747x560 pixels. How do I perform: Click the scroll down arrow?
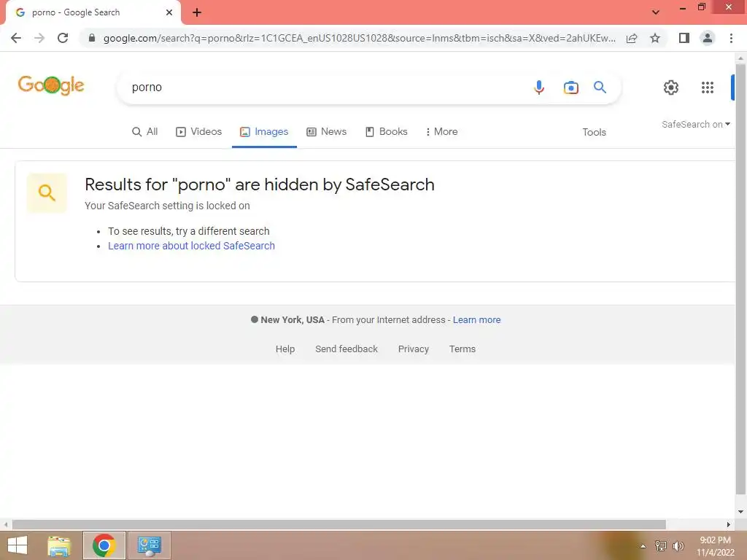(x=740, y=512)
